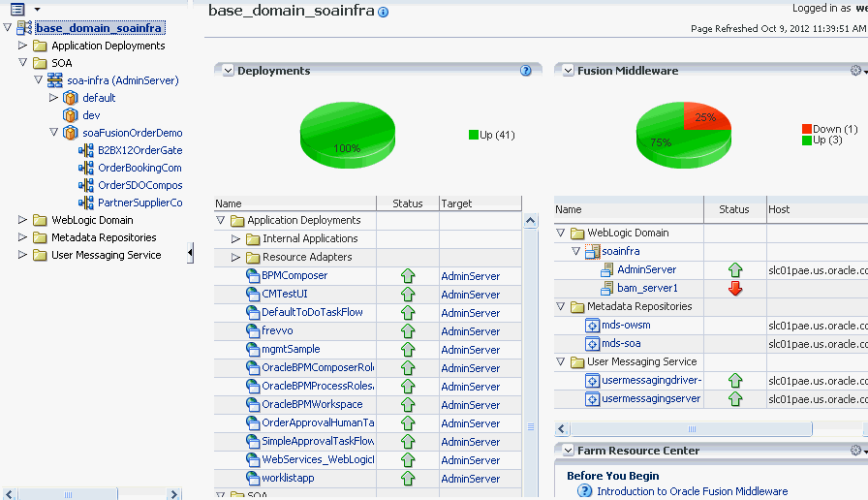
Task: Click Fusion Middleware horizontal scrollbar left arrow
Action: [x=562, y=428]
